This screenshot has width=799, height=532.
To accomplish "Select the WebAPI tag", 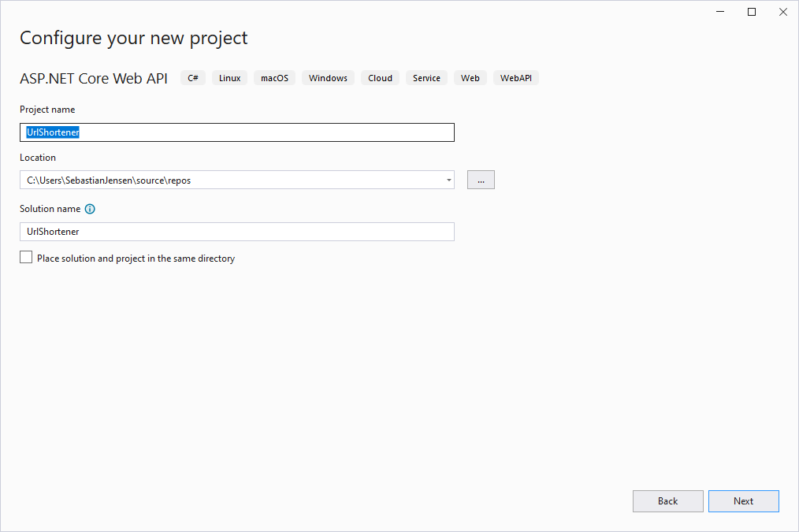I will 515,78.
